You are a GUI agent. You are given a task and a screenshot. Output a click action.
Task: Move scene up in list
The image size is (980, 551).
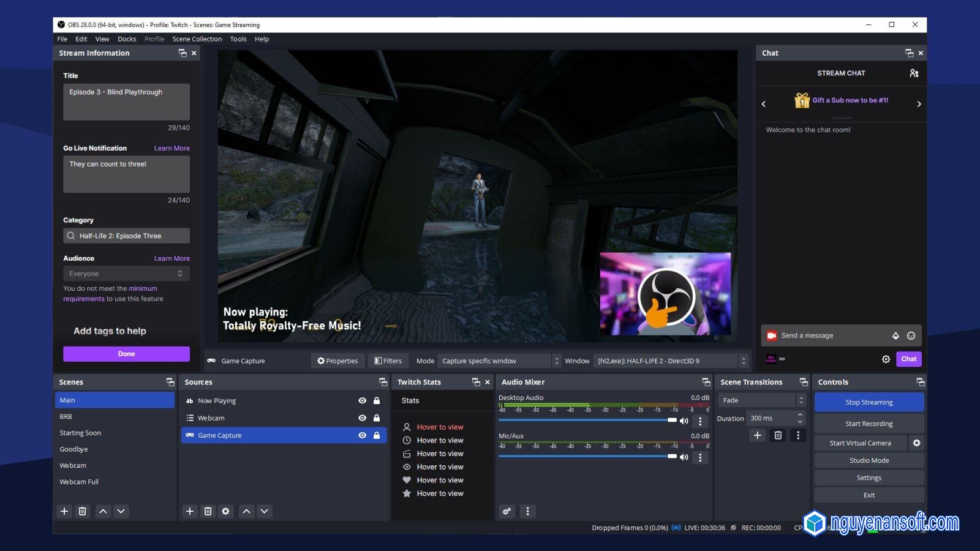point(103,511)
